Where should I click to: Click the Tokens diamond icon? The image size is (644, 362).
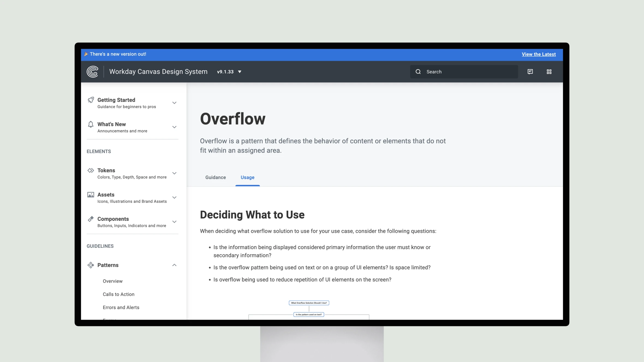(90, 170)
